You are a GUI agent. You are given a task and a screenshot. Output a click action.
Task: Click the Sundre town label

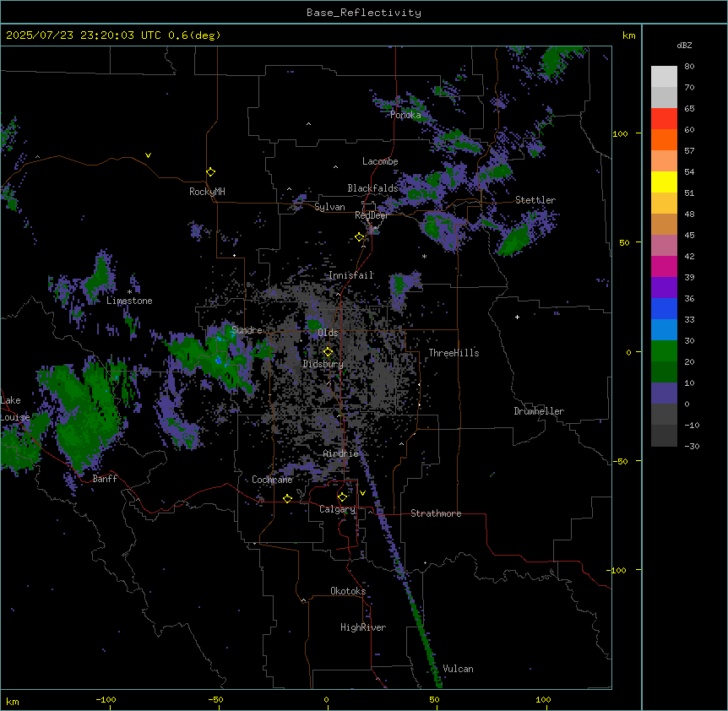[247, 330]
